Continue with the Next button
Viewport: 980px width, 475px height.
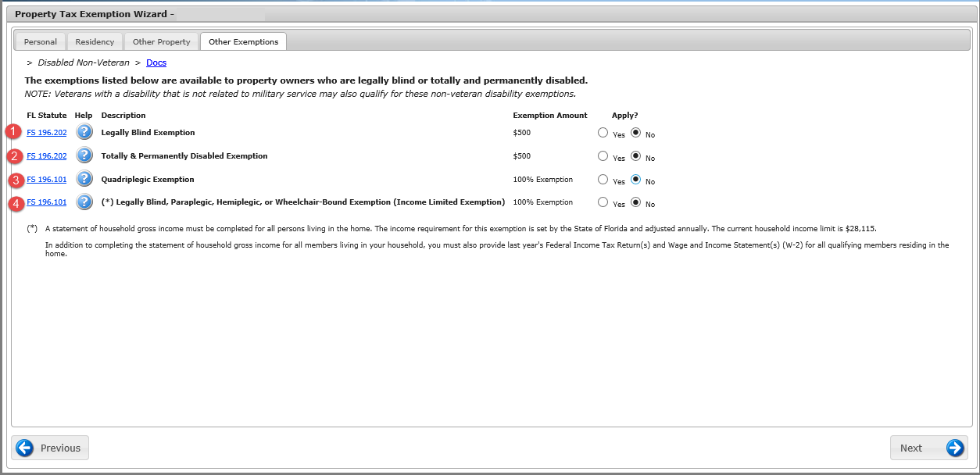point(929,448)
